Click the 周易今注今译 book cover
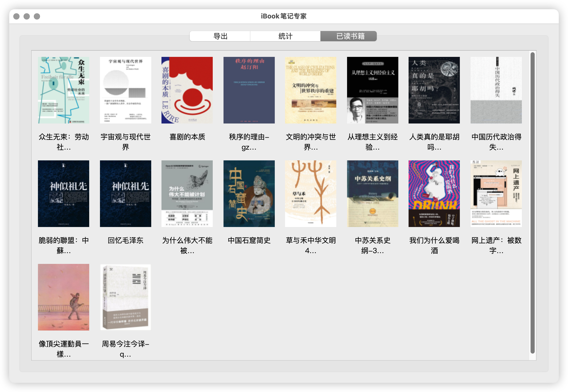 pyautogui.click(x=125, y=297)
